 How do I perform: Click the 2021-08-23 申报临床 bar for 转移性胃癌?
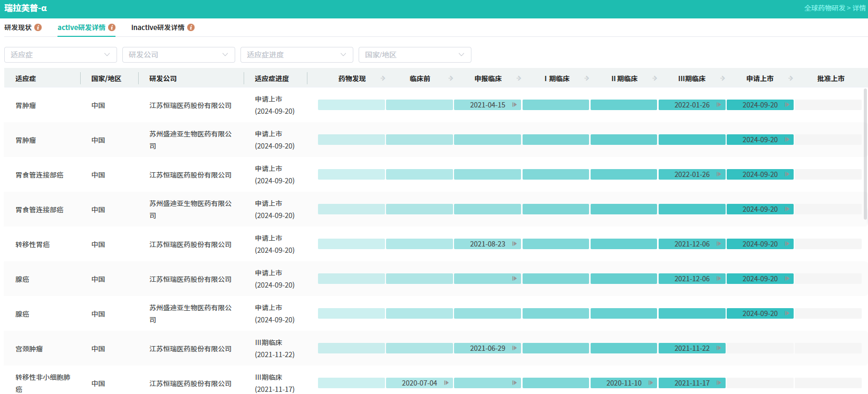pos(487,244)
